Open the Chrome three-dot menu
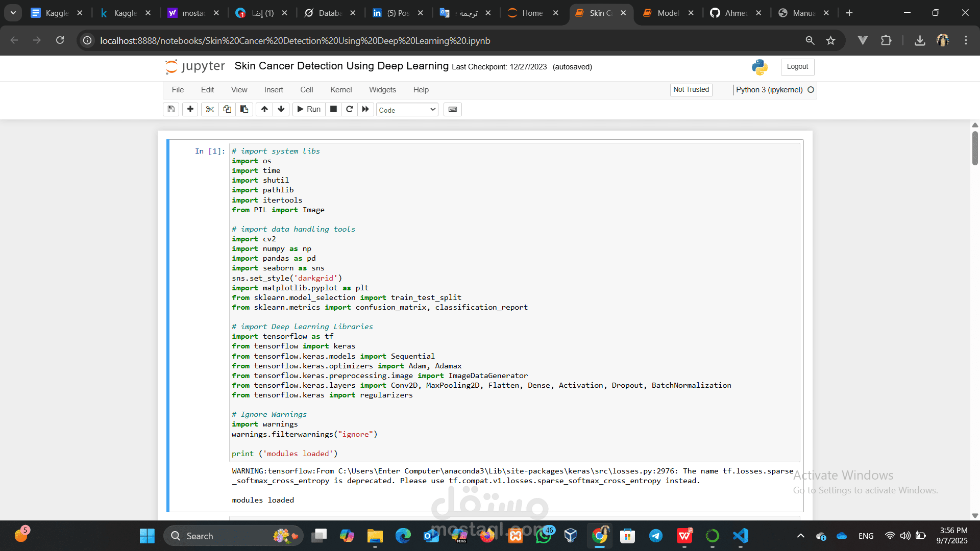The image size is (980, 551). coord(966,40)
